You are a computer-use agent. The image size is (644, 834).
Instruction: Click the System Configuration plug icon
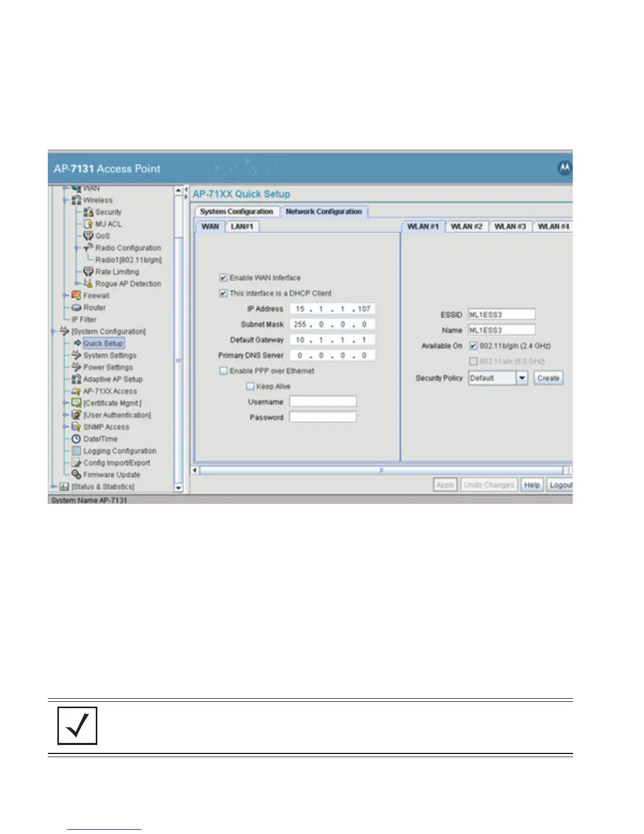pyautogui.click(x=64, y=331)
